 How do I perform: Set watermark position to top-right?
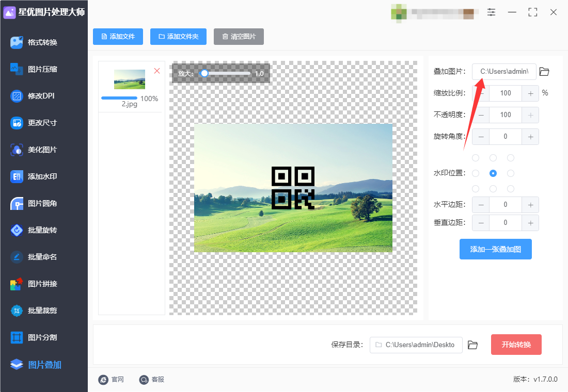(x=511, y=158)
